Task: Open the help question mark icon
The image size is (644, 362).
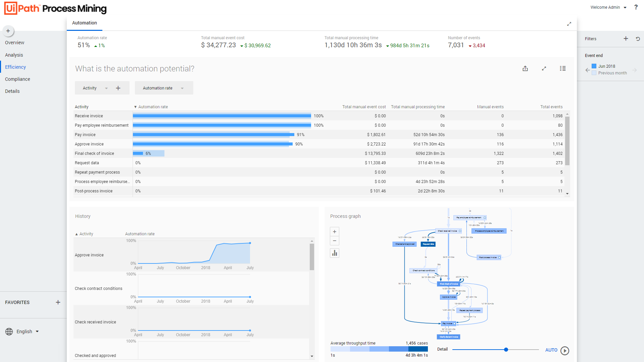Action: pos(636,7)
